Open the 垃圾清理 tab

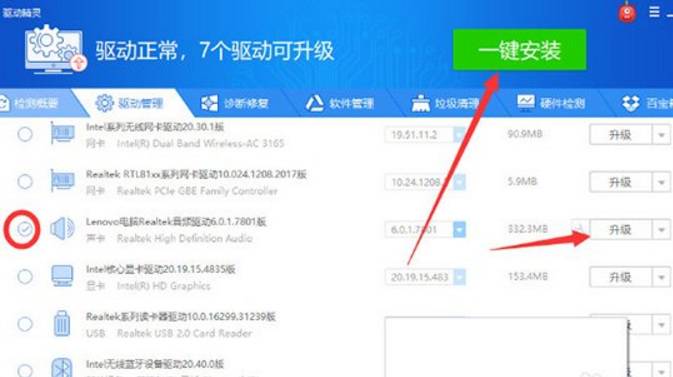click(x=445, y=103)
